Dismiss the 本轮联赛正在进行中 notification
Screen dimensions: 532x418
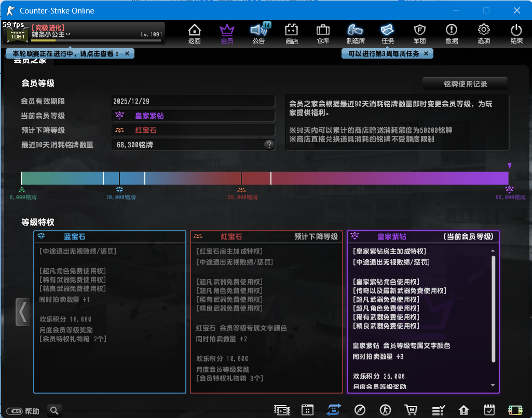[x=128, y=53]
